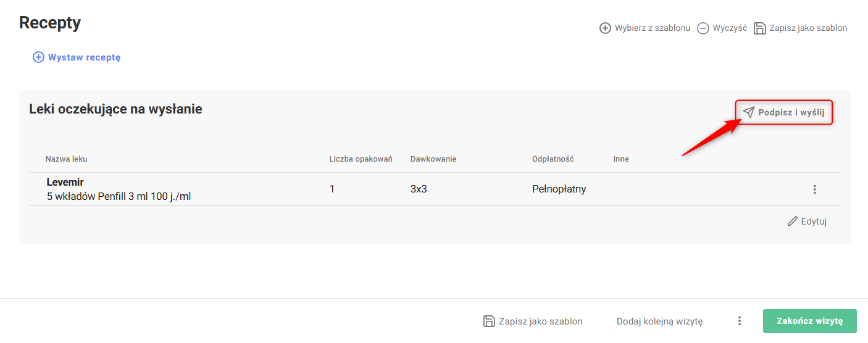Click the Nazwa leku column header

[x=66, y=159]
